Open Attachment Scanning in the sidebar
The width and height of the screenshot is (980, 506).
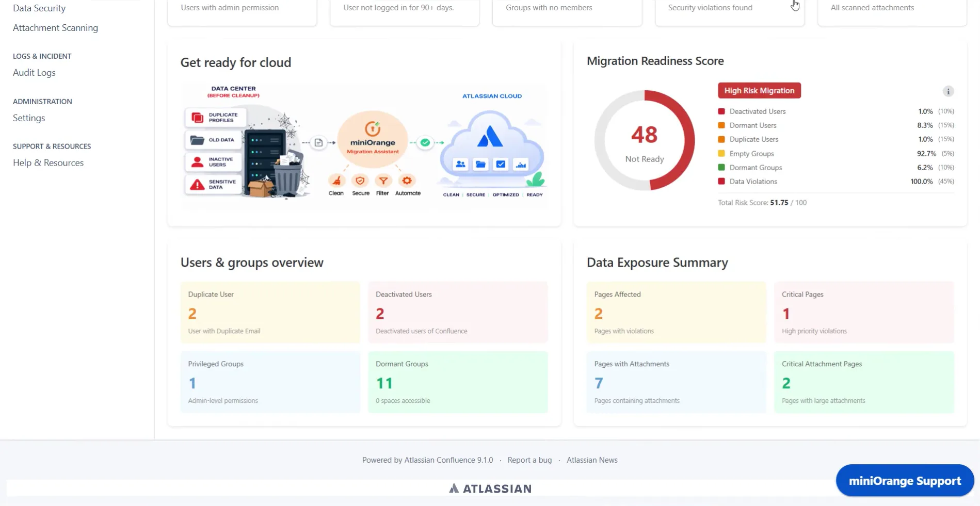coord(55,28)
